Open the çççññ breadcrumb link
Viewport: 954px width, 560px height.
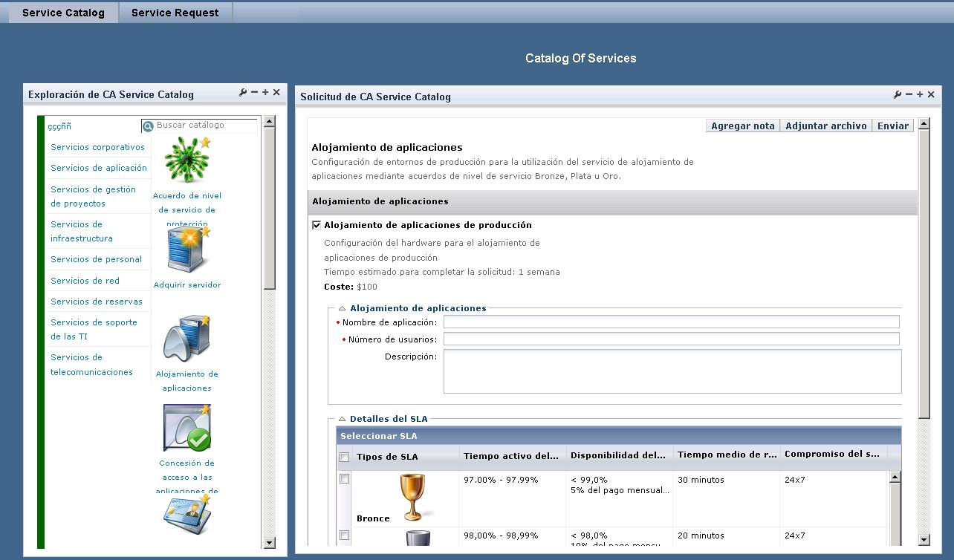pos(59,126)
